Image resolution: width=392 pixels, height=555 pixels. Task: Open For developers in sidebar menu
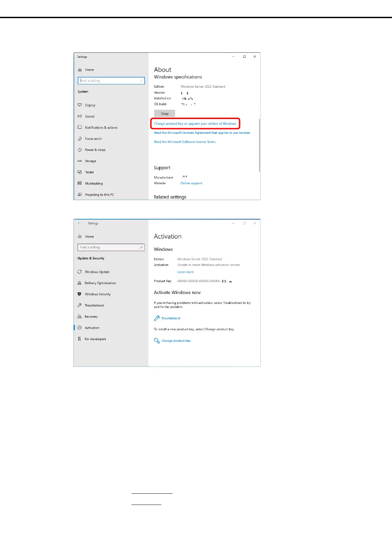click(x=95, y=339)
